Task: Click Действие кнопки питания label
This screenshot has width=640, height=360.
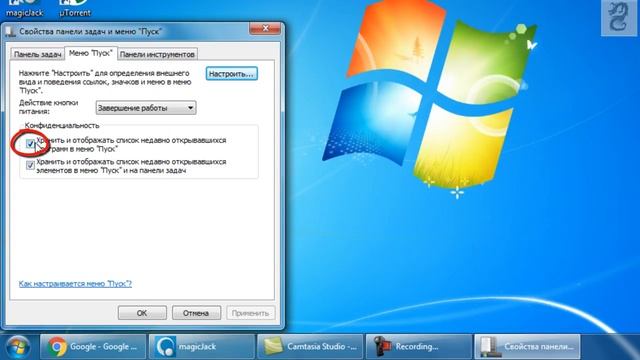Action: [48, 107]
